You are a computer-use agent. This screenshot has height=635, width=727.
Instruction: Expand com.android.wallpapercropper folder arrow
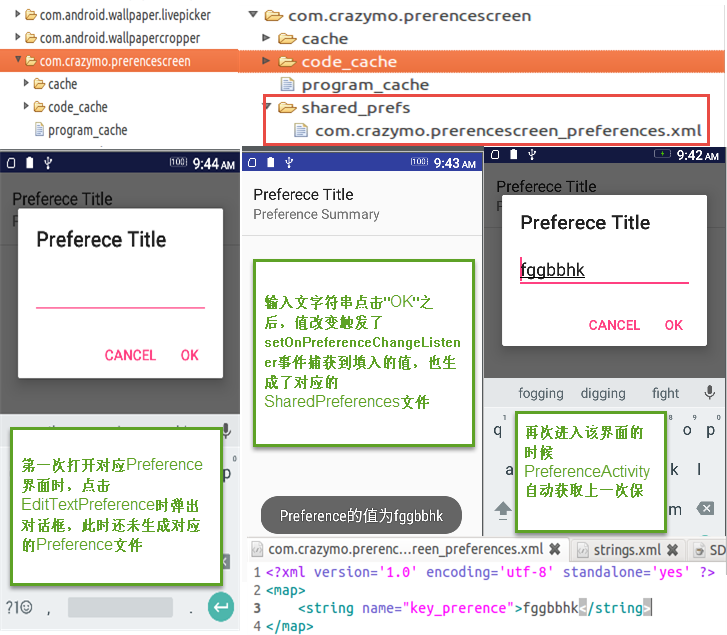(x=17, y=37)
